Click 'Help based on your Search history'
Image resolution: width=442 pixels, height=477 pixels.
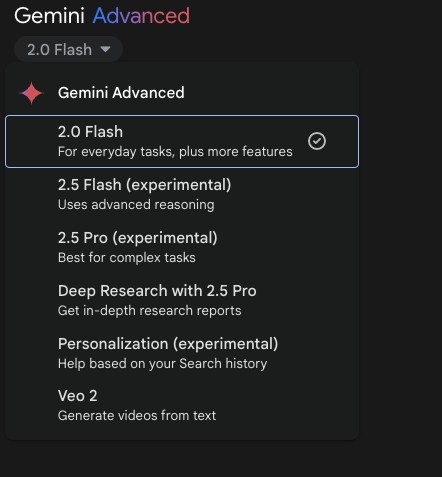(x=162, y=364)
